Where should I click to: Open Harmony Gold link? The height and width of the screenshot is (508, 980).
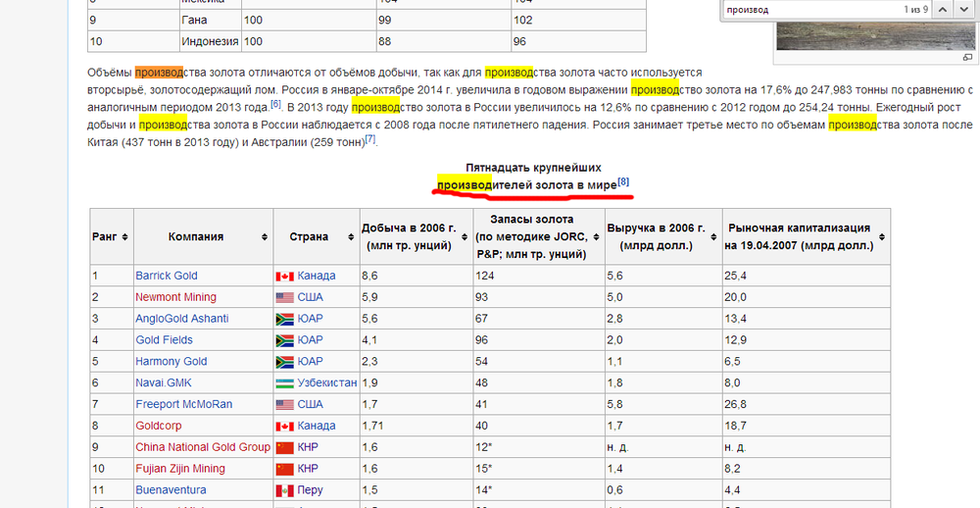pos(171,362)
